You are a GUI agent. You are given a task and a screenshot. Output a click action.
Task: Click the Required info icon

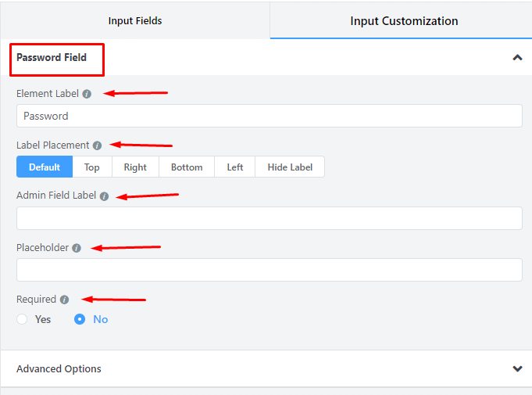click(64, 300)
